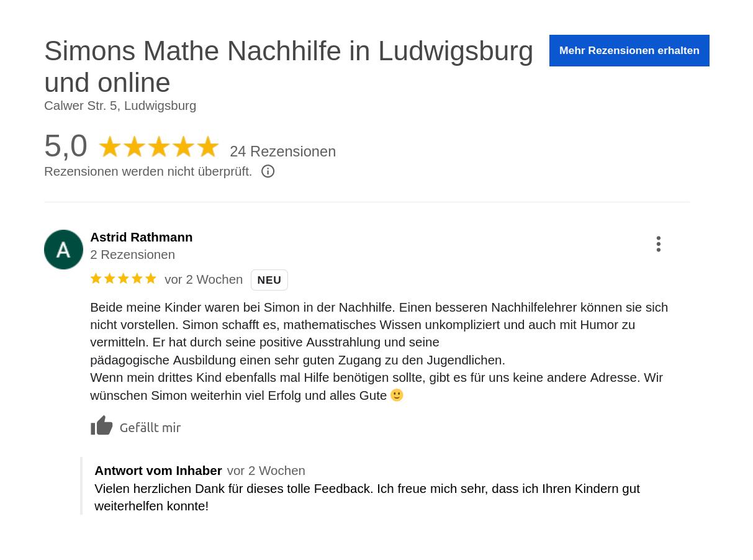Open the three-dot menu for Astrid's review

click(658, 244)
